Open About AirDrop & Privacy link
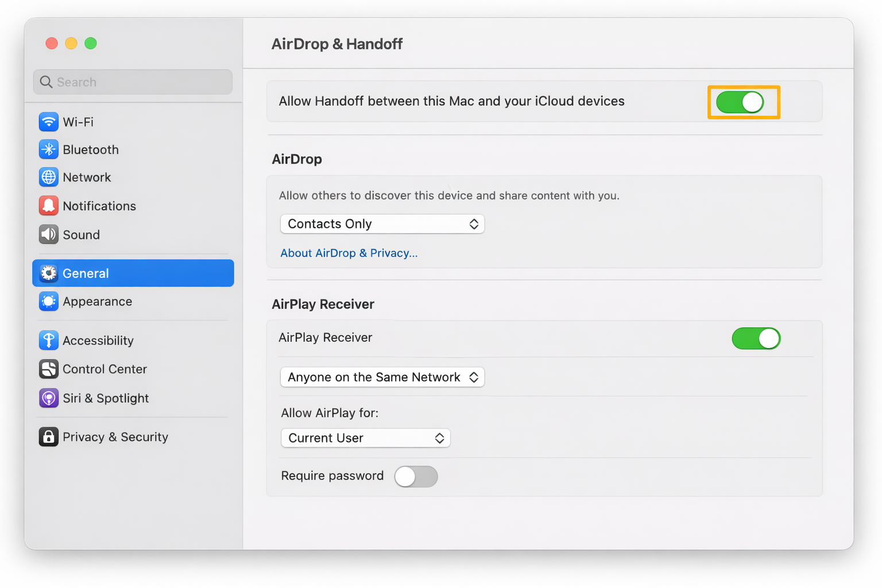This screenshot has height=588, width=882. 349,253
